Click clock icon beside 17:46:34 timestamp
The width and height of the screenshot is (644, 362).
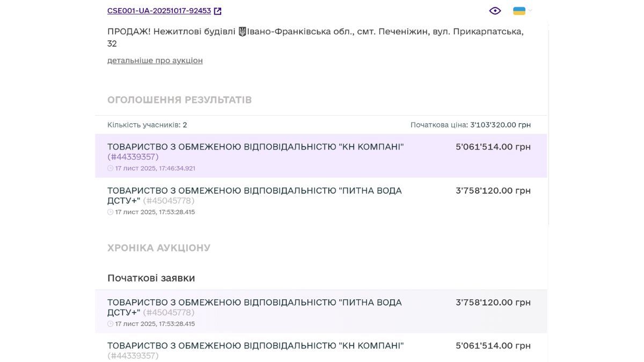point(111,168)
